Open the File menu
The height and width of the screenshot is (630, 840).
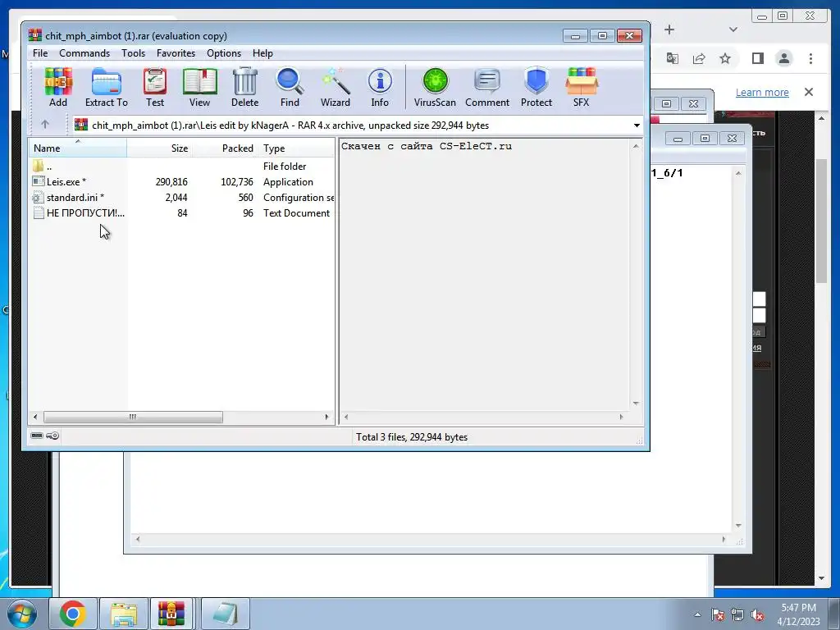coord(40,53)
